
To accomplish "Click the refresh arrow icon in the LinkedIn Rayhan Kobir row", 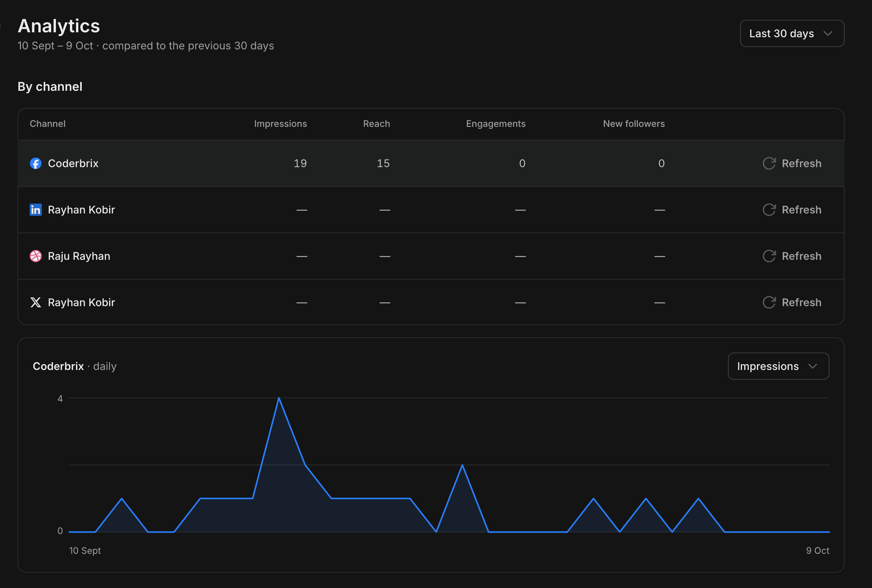I will click(769, 210).
